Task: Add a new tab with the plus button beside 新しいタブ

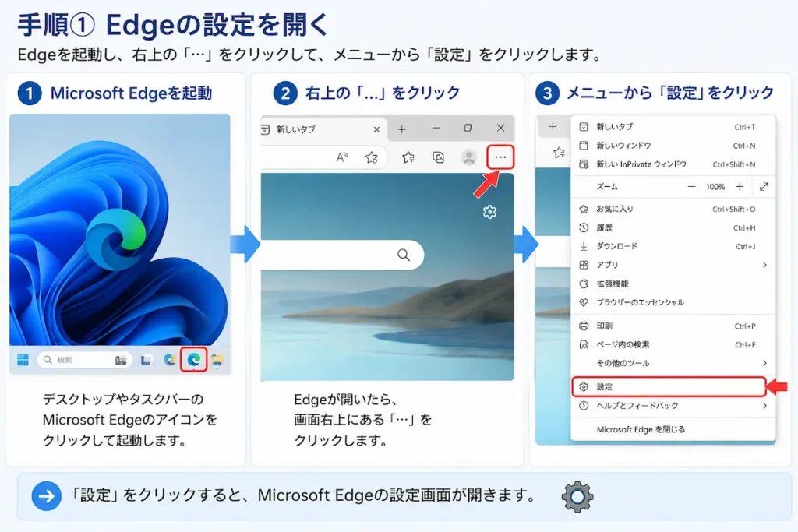Action: [401, 129]
